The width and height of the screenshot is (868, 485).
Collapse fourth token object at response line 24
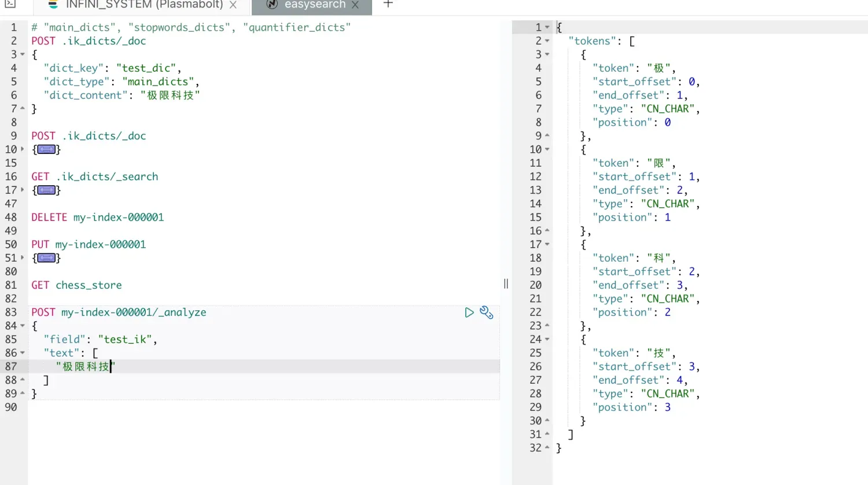(547, 339)
